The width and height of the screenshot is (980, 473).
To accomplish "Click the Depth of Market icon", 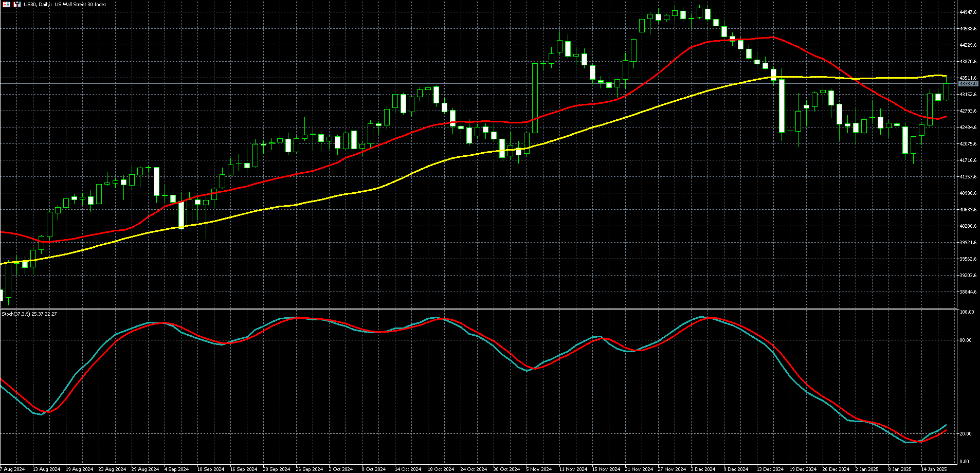I will [6, 4].
